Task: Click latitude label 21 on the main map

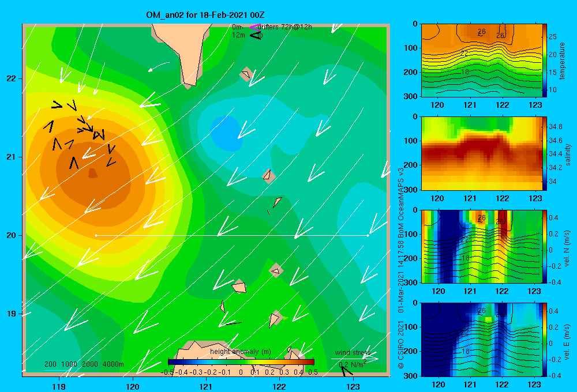Action: click(x=12, y=157)
